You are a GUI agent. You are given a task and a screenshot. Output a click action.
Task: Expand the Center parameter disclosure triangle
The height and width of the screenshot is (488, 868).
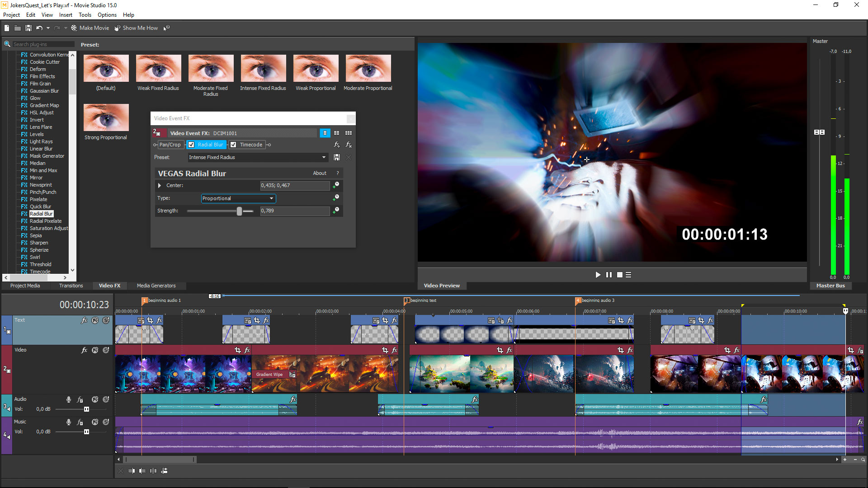coord(159,185)
